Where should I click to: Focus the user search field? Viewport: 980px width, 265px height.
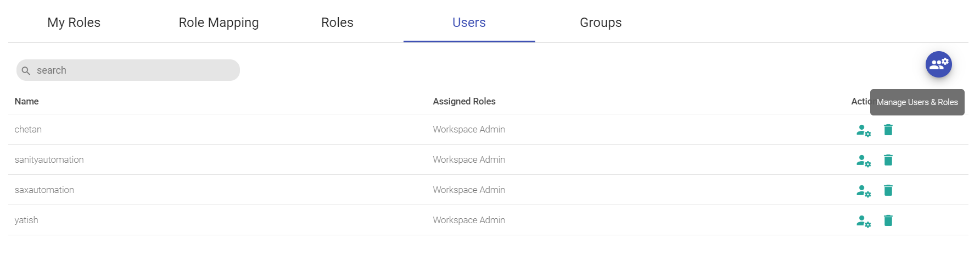128,70
